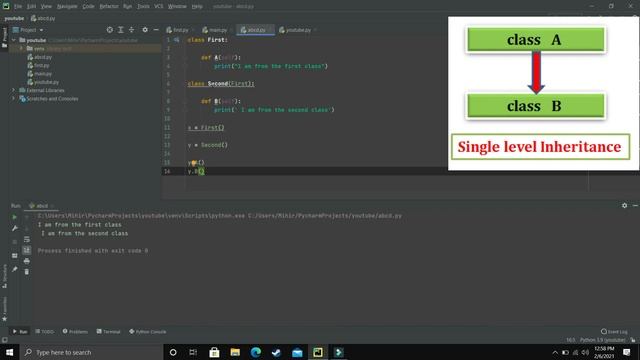Screen dimensions: 640x360
Task: Toggle the Project side tab on left edge
Action: [x=4, y=38]
